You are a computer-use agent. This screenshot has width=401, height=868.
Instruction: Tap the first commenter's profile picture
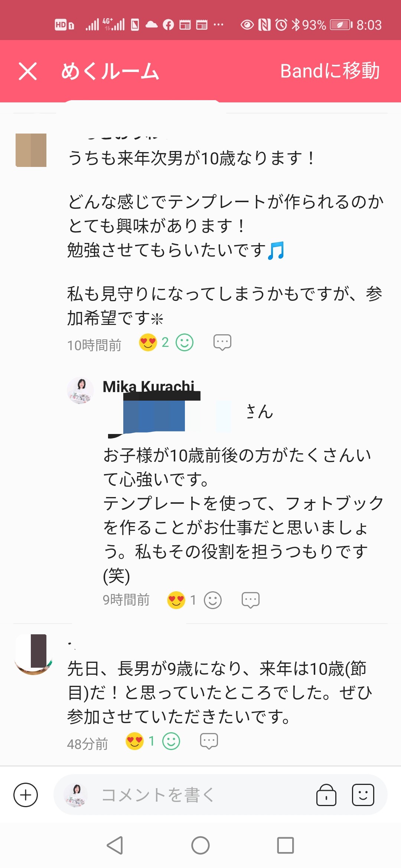coord(31,150)
